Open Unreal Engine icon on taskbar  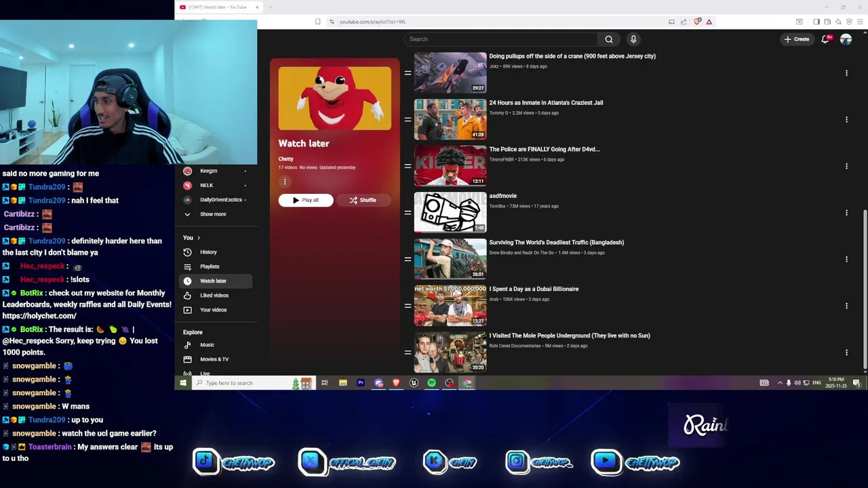coord(414,383)
